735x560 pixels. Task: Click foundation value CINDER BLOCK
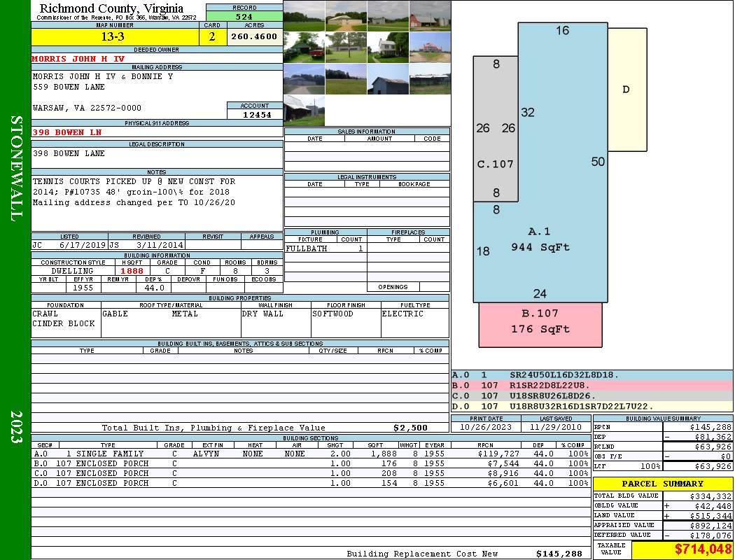coord(63,323)
